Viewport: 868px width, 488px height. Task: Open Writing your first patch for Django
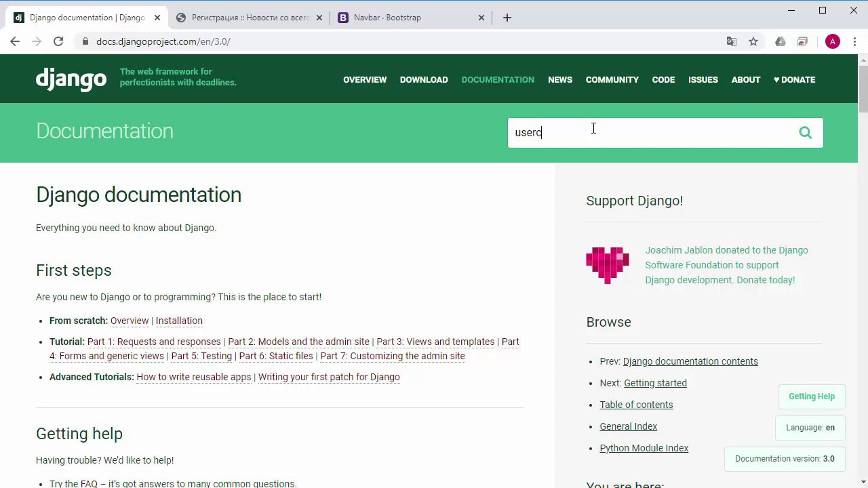tap(329, 377)
